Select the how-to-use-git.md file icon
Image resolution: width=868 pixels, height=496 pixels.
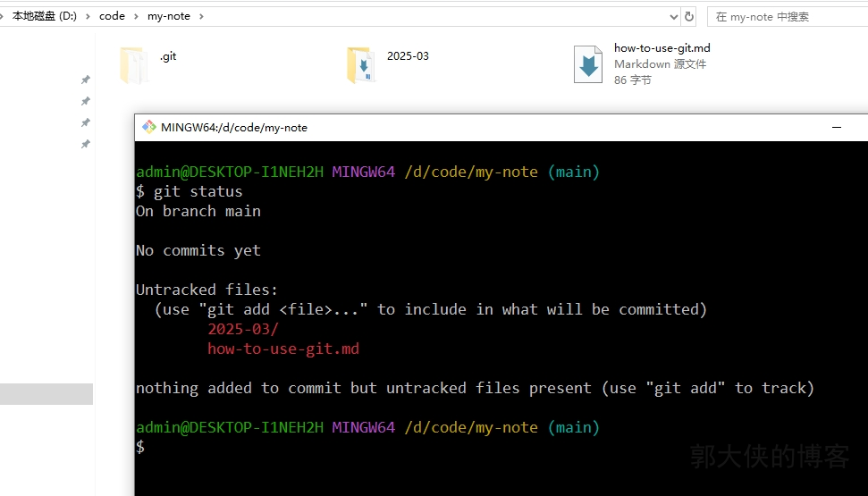(x=588, y=64)
